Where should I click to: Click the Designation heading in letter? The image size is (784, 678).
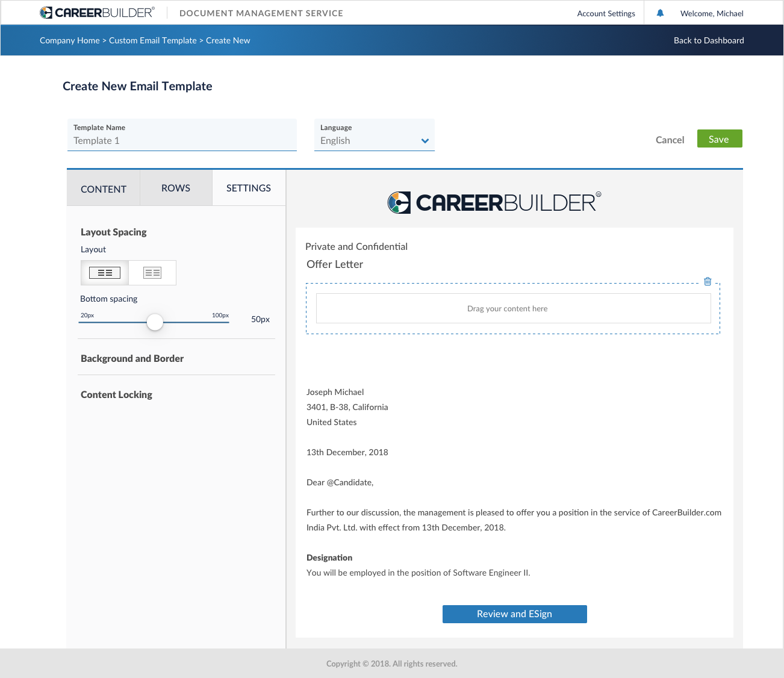(x=329, y=558)
